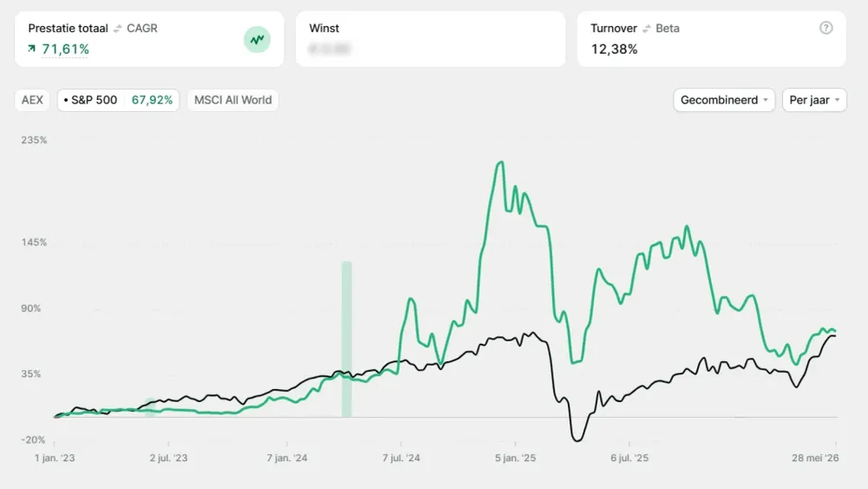This screenshot has height=489, width=868.
Task: Click the green performance chart icon
Action: 257,39
